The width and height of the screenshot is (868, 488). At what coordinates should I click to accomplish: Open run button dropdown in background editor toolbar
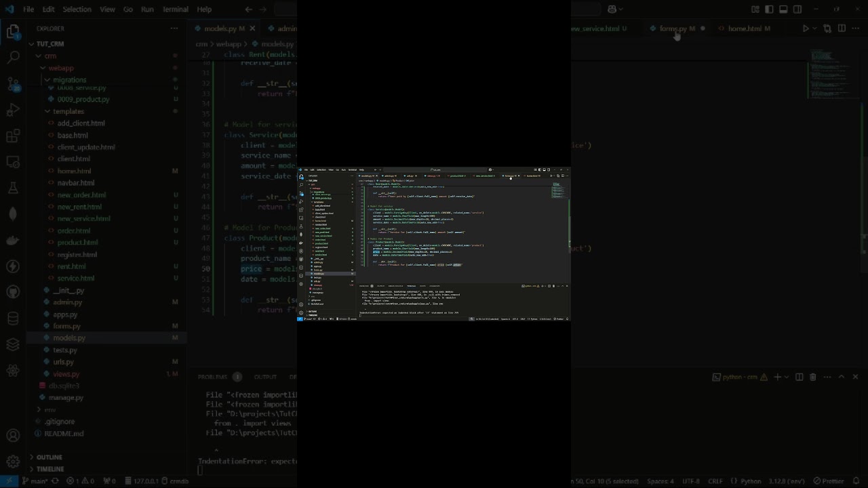click(815, 28)
